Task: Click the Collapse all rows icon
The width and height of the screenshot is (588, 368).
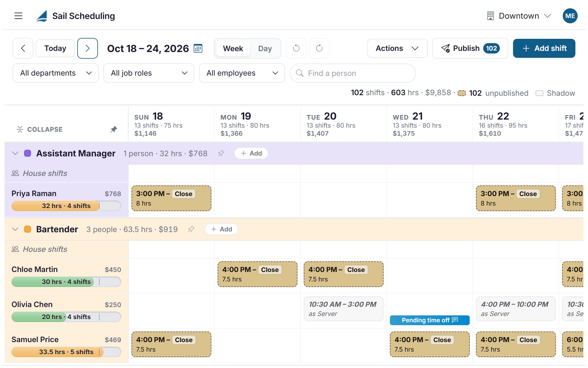Action: (20, 129)
